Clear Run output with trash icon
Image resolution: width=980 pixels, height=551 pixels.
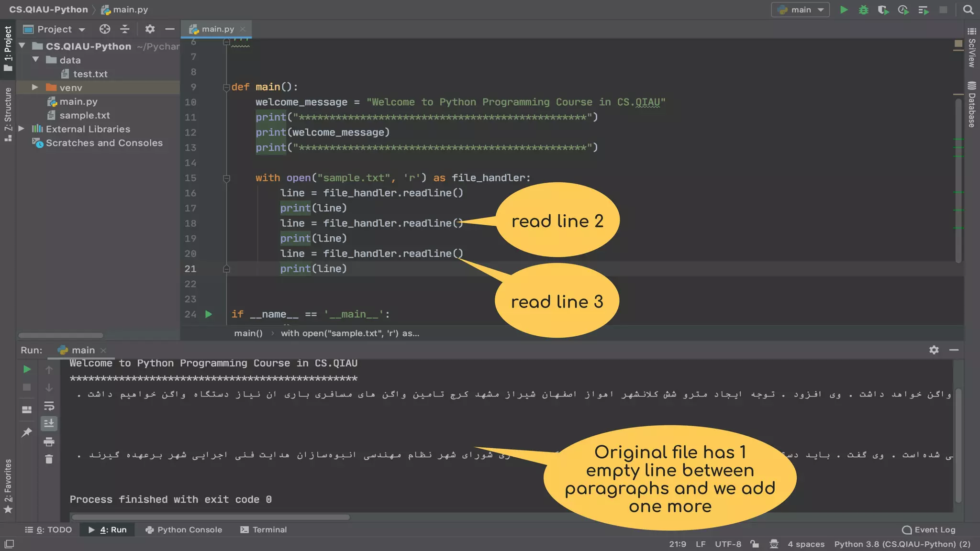pos(49,459)
